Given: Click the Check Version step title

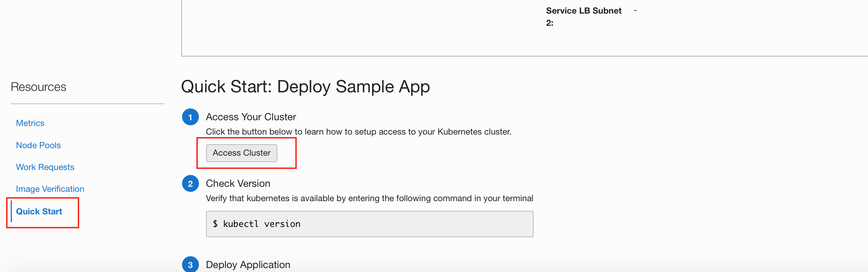Looking at the screenshot, I should pyautogui.click(x=238, y=184).
